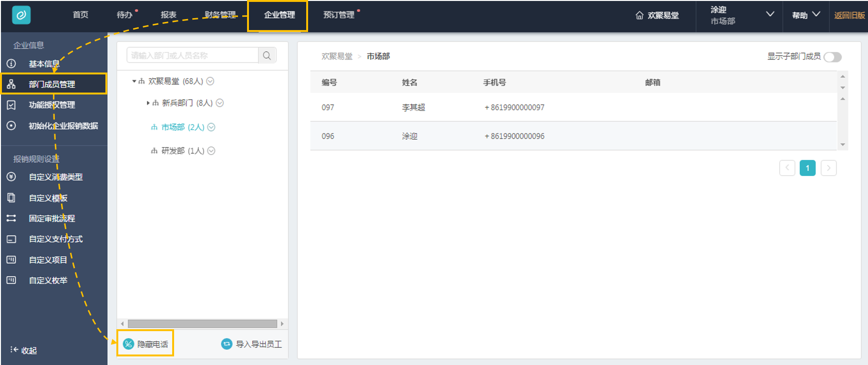Image resolution: width=868 pixels, height=365 pixels.
Task: Click the 自定义支付方式 card icon
Action: click(11, 239)
